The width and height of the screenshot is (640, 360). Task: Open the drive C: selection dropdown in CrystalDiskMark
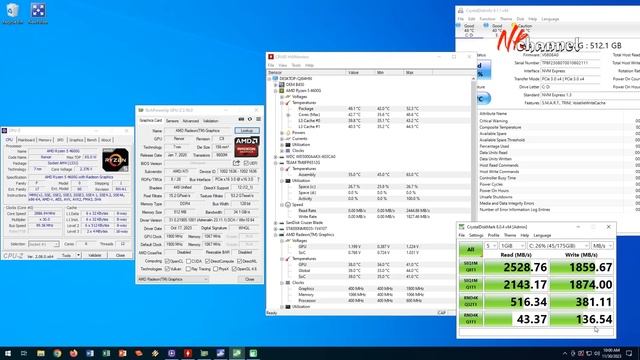558,246
